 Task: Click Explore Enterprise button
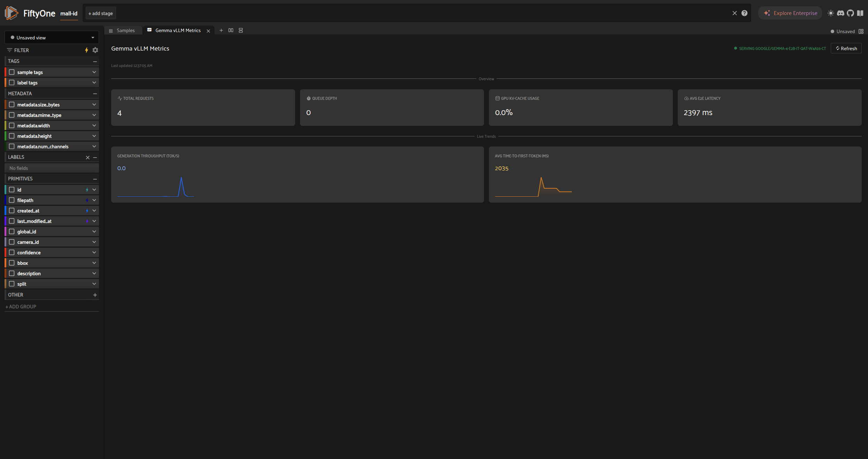(x=790, y=13)
